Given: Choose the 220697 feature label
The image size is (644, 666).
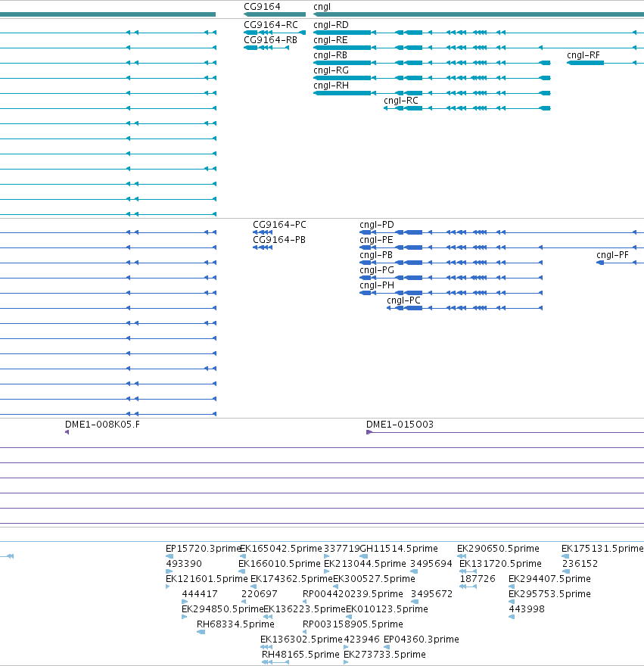Looking at the screenshot, I should click(x=259, y=594).
